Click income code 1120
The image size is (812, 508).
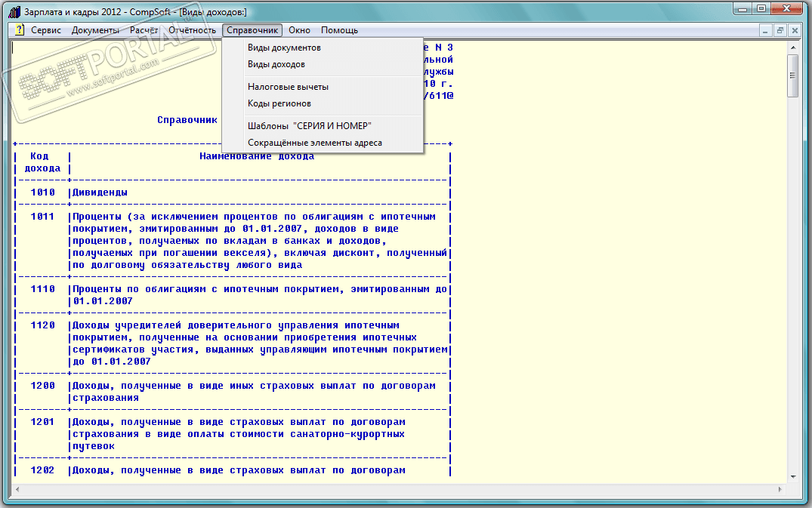tap(42, 325)
